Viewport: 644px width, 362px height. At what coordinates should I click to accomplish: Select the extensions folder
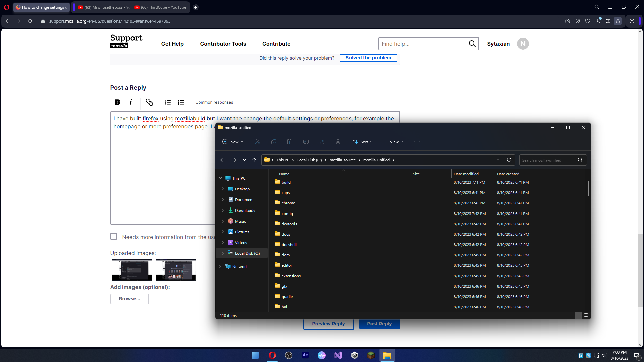coord(291,276)
